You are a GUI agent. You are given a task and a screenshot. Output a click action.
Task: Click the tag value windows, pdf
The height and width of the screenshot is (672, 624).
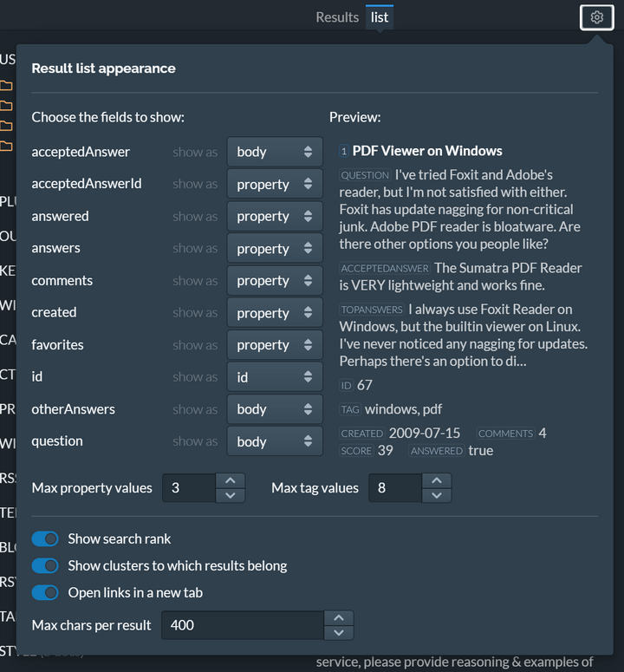403,409
